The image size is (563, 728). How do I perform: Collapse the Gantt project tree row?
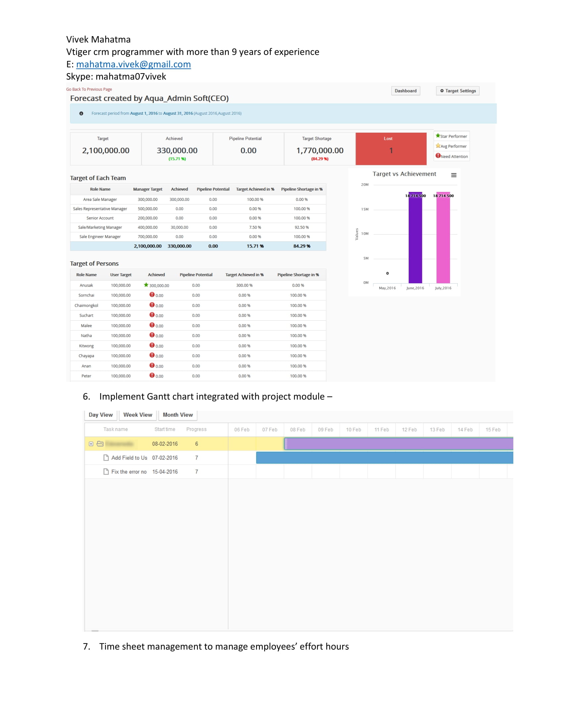click(x=91, y=444)
